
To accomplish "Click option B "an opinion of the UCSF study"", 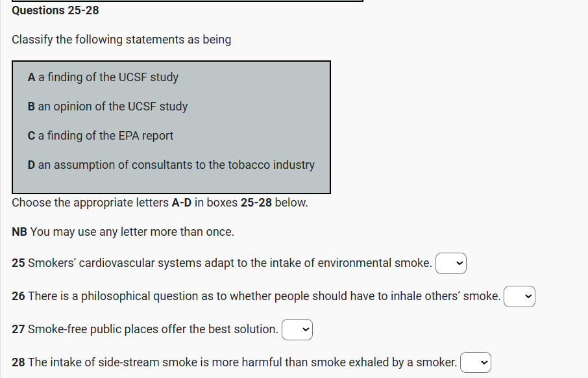I will 108,107.
